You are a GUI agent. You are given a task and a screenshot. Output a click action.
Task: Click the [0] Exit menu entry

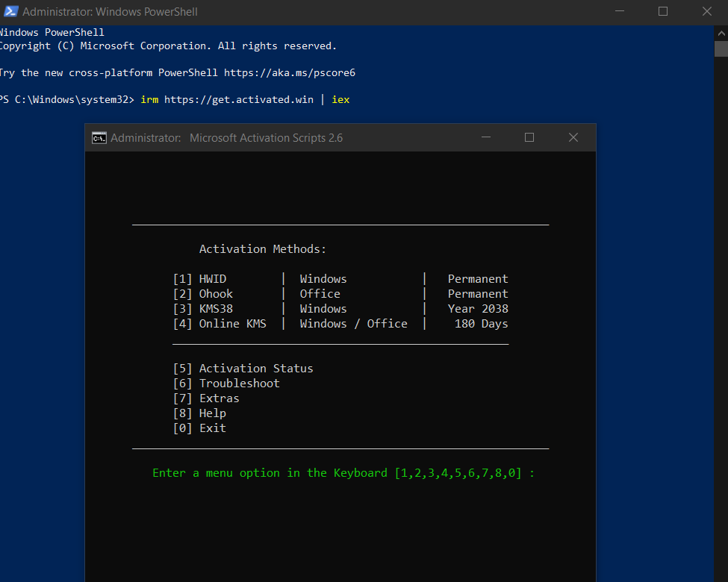[x=199, y=428]
